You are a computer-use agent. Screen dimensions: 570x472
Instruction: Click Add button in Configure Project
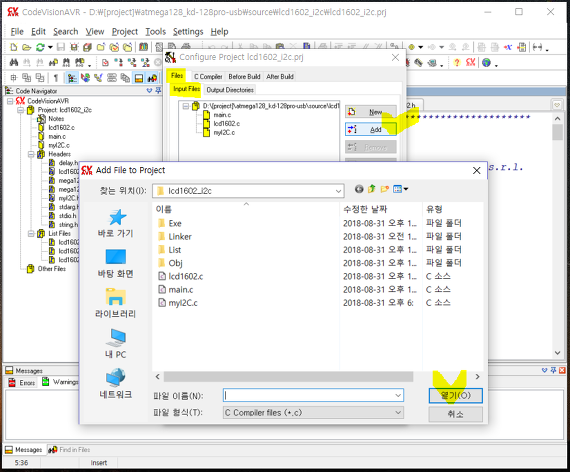pos(370,129)
